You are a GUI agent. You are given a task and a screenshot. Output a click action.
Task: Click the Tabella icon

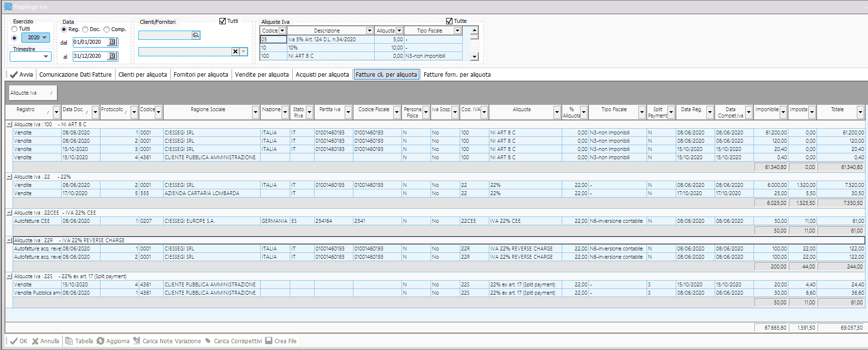point(69,341)
